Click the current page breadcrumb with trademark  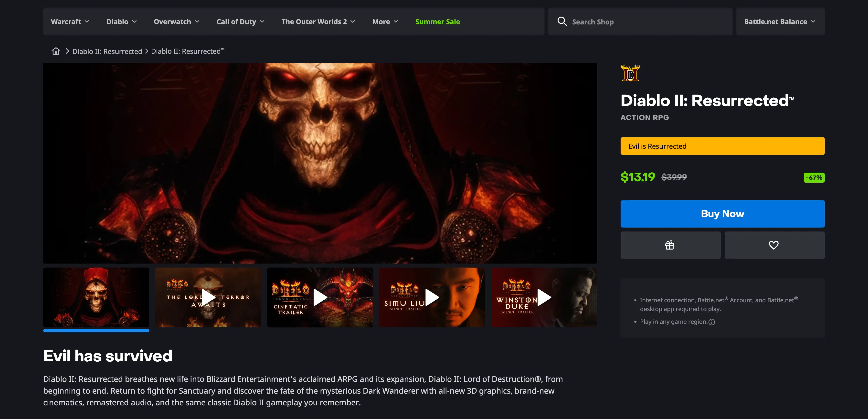click(187, 51)
